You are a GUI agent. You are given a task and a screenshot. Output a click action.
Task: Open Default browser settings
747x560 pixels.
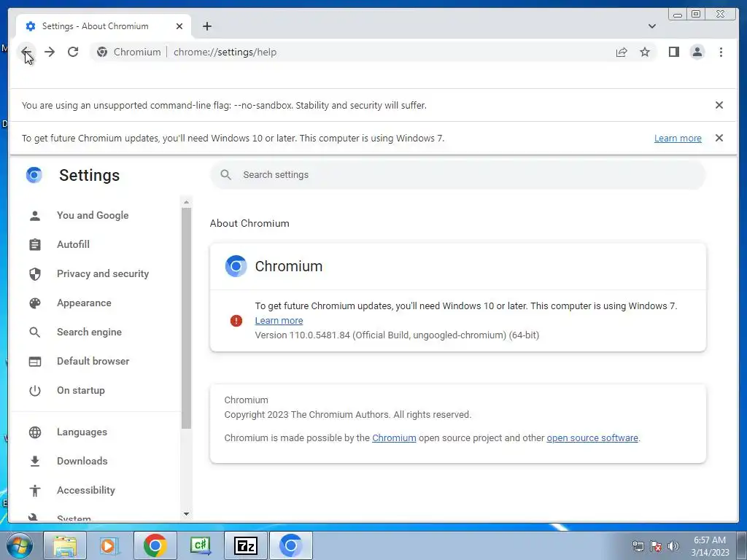click(93, 361)
